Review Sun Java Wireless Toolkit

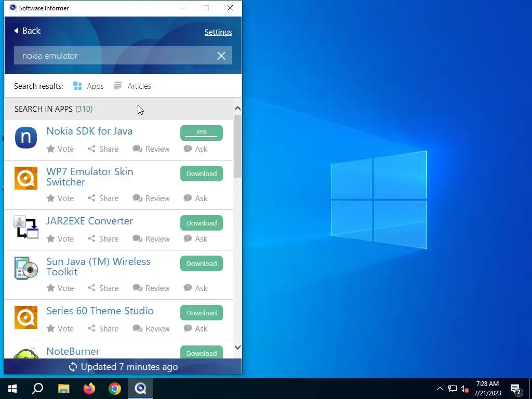click(151, 288)
